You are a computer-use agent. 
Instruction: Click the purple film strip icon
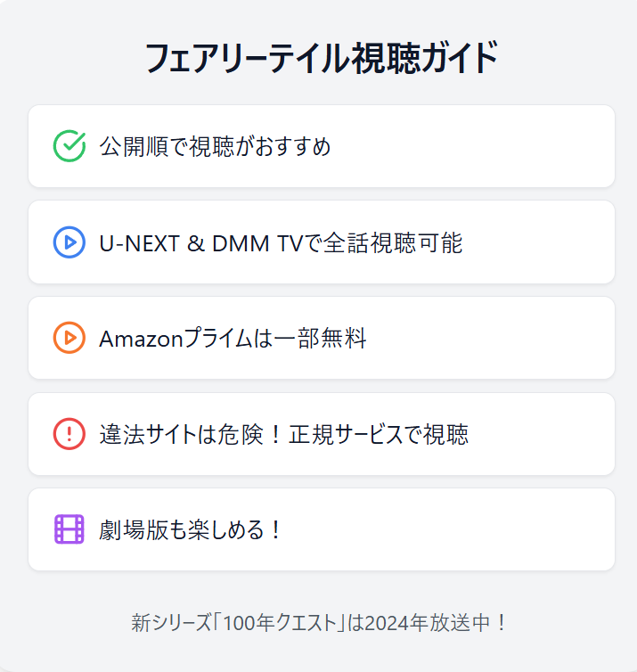(x=69, y=529)
